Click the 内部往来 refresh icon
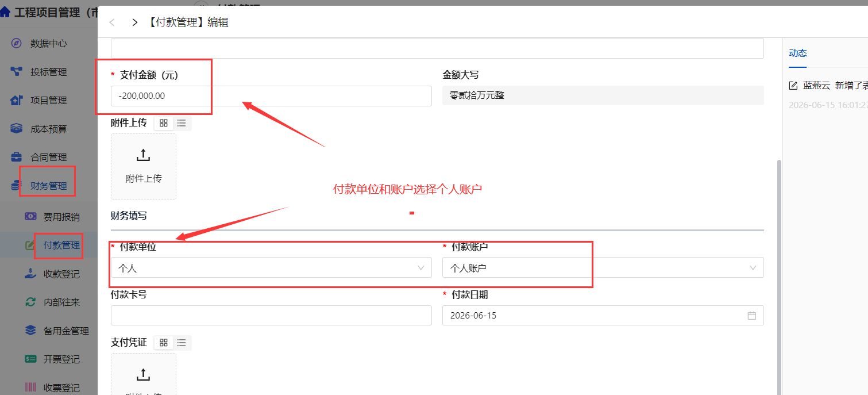The width and height of the screenshot is (868, 395). point(30,302)
